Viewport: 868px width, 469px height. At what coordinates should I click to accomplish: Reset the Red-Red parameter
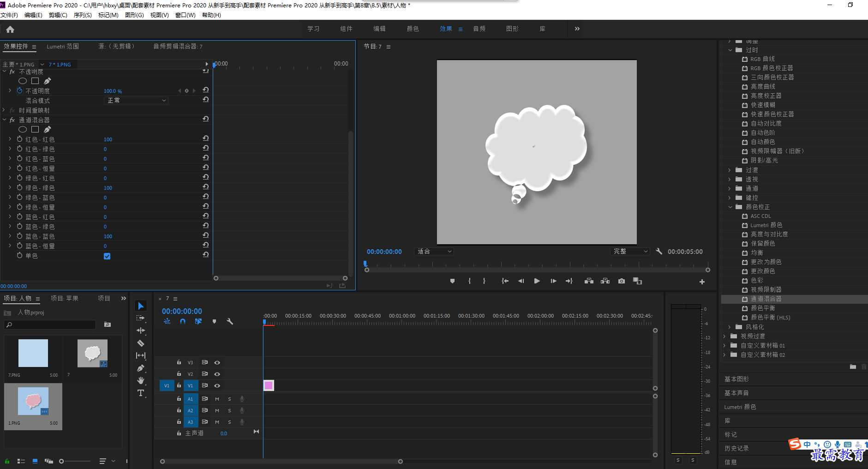(206, 138)
